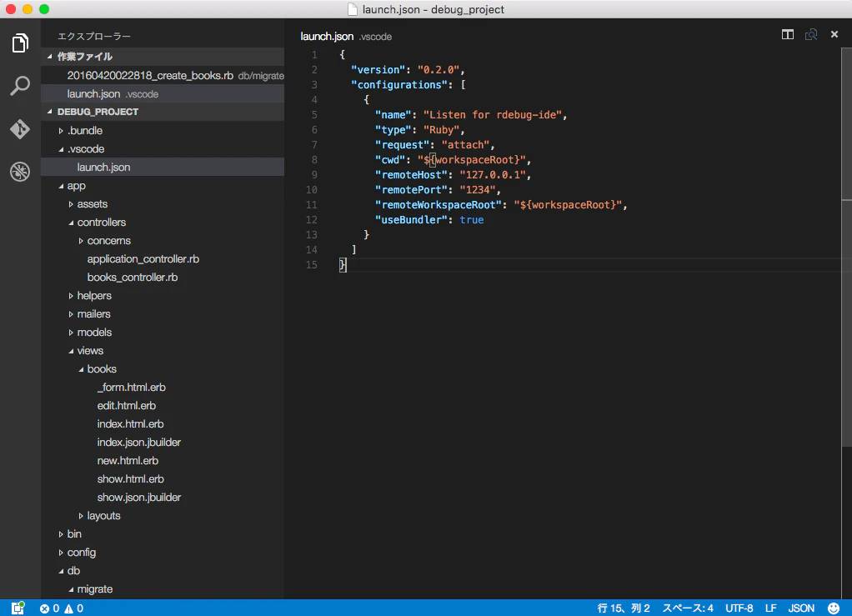Change file encoding UTF-8

click(x=739, y=608)
